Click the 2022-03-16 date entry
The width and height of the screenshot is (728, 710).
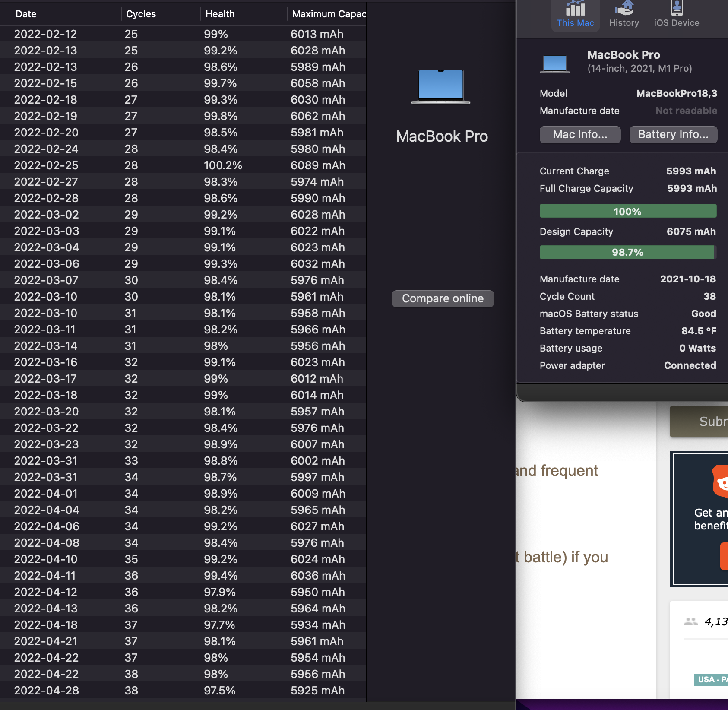45,362
